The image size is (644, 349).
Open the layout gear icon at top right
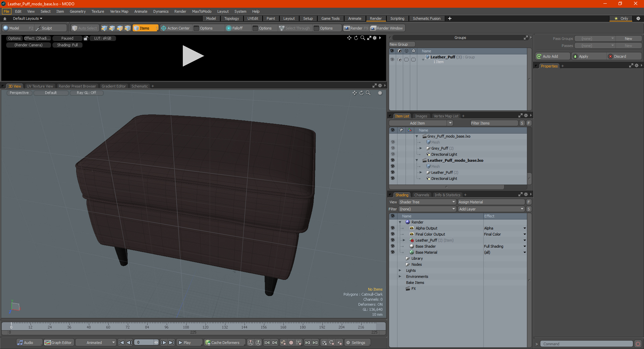638,18
